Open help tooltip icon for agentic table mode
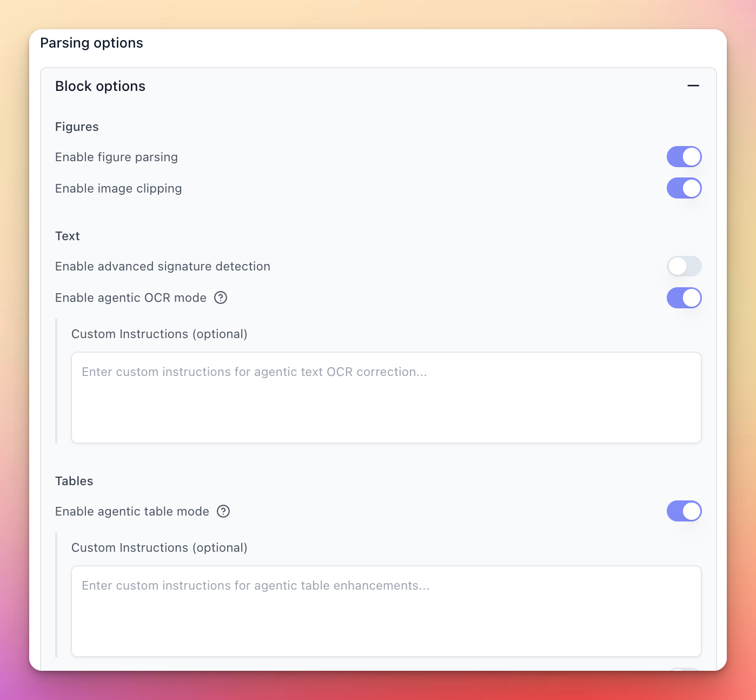The image size is (756, 700). 223,511
